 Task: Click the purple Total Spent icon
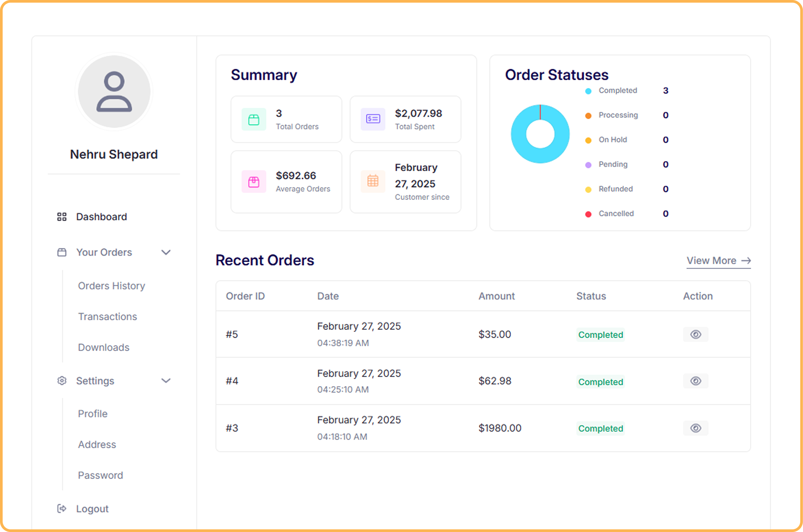373,119
